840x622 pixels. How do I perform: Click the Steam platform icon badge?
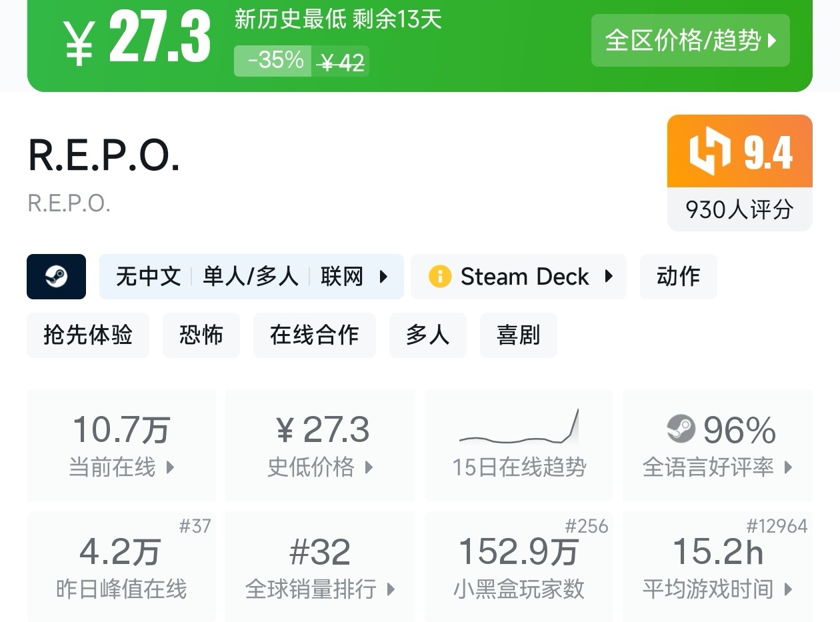click(x=56, y=277)
